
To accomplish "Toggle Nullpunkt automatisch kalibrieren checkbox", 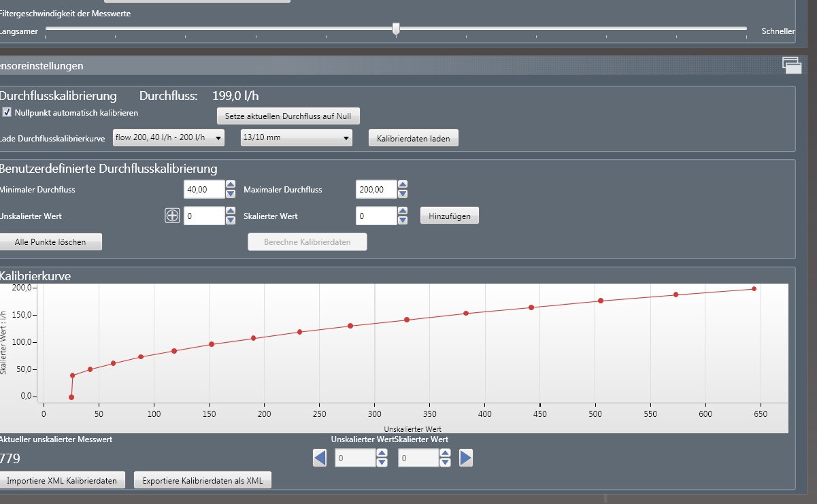I will 7,112.
